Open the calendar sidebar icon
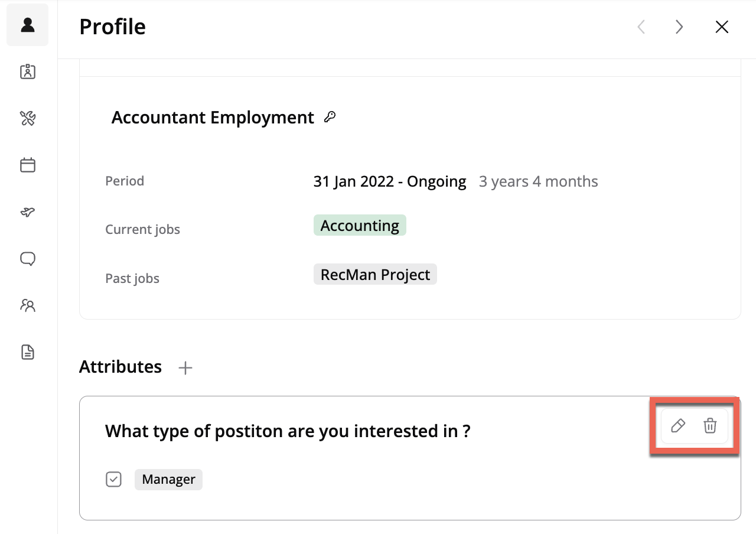 pos(28,165)
